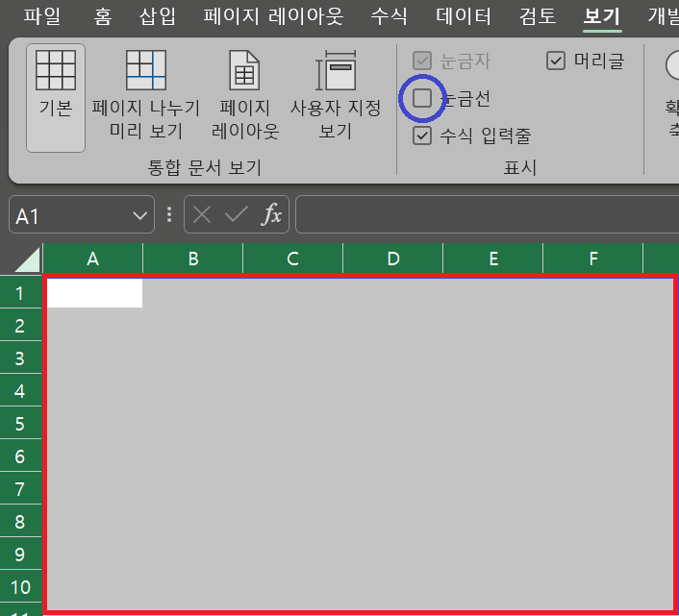Viewport: 679px width, 616px height.
Task: Uncheck the 머리글 headings checkbox
Action: tap(556, 61)
